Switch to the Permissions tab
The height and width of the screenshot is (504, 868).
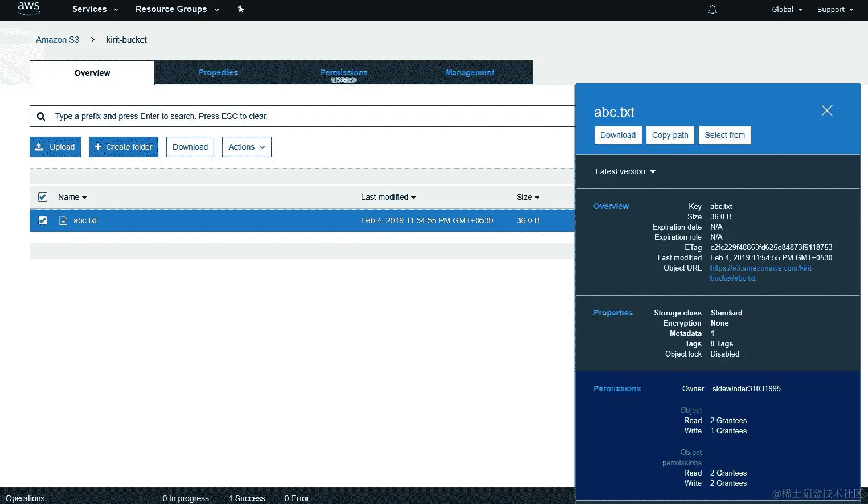344,72
